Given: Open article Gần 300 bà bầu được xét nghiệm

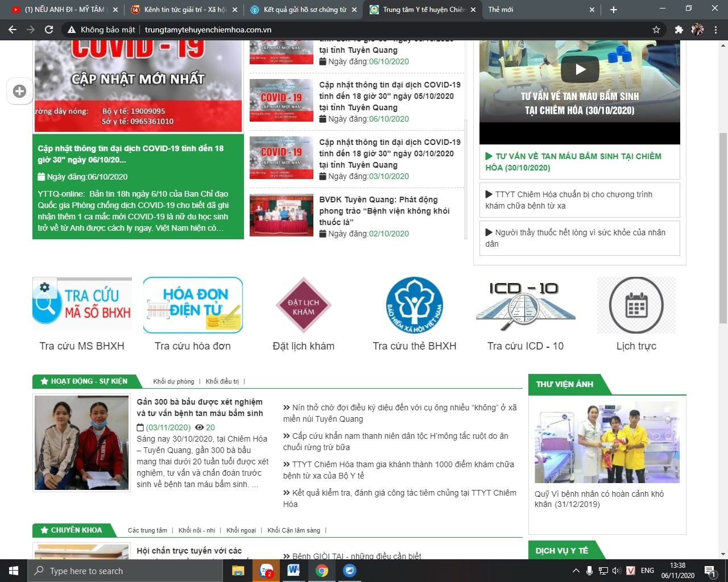Looking at the screenshot, I should (200, 408).
